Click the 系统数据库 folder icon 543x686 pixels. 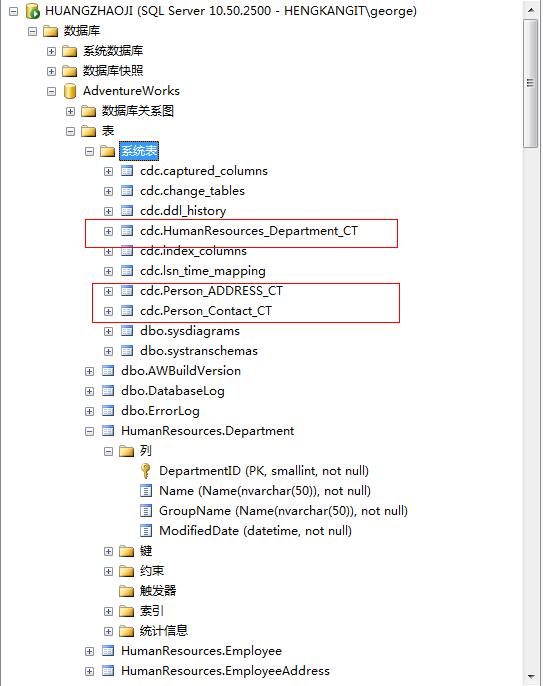[70, 51]
